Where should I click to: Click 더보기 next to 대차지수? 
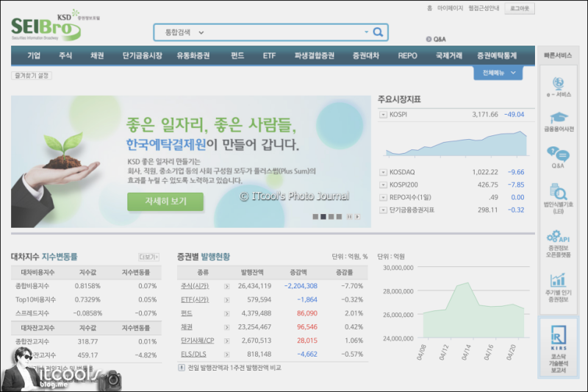(149, 257)
